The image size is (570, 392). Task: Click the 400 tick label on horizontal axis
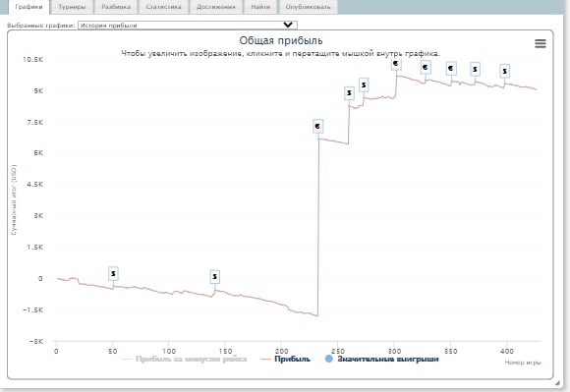[507, 351]
